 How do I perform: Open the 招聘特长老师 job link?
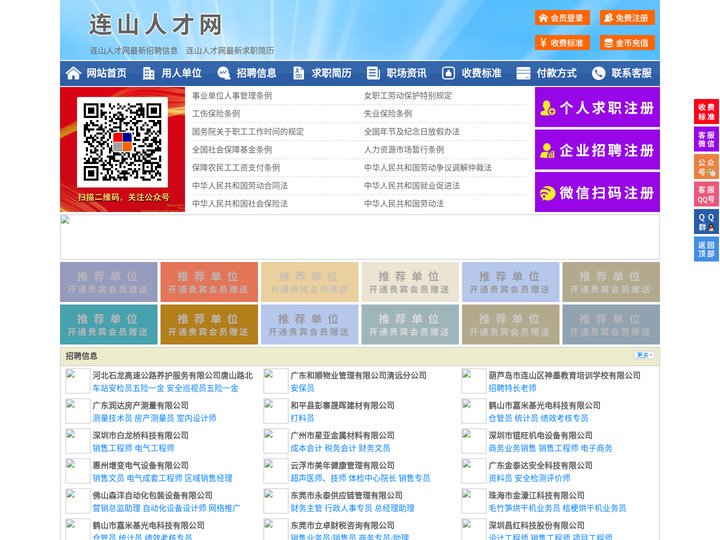pyautogui.click(x=512, y=388)
